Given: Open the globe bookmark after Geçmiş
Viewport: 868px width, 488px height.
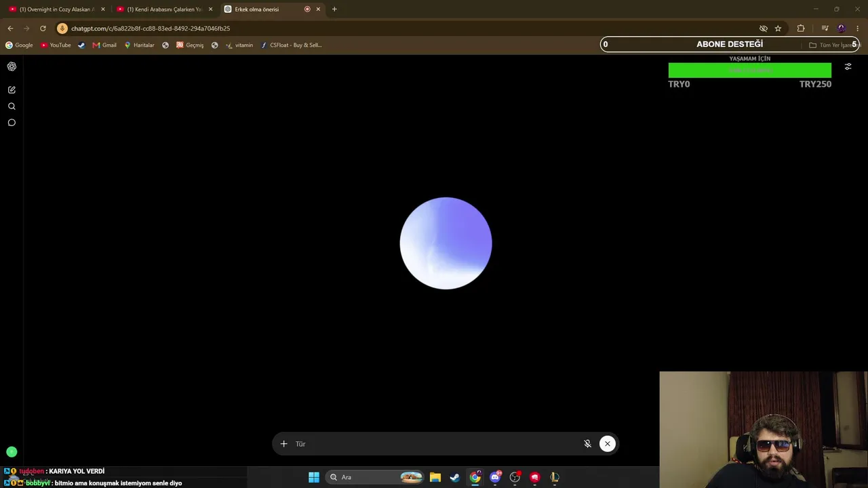Looking at the screenshot, I should point(214,45).
